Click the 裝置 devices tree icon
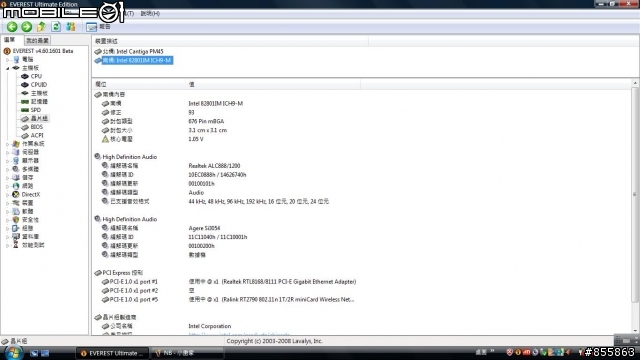 point(16,203)
